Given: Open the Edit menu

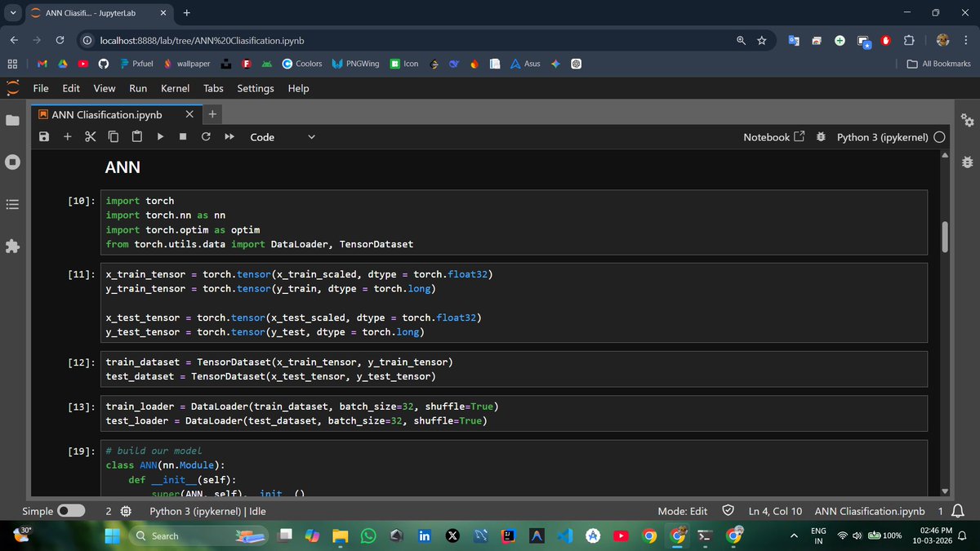Looking at the screenshot, I should coord(71,88).
